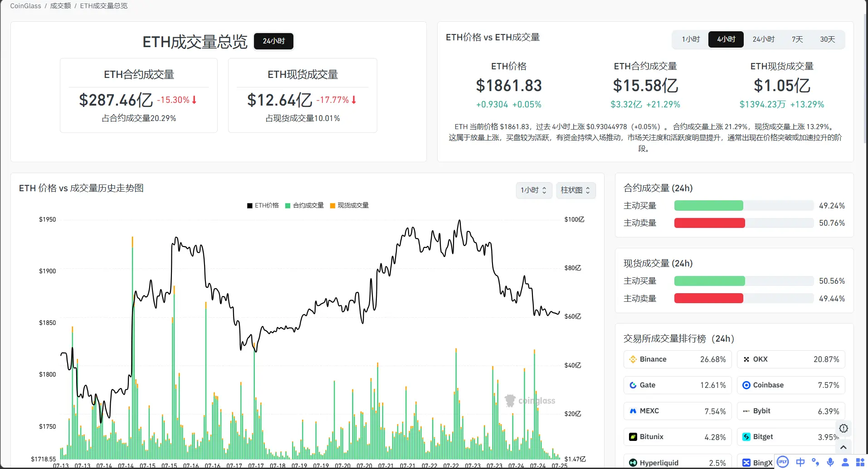Click the MEXC 7.54% share value

click(x=715, y=411)
